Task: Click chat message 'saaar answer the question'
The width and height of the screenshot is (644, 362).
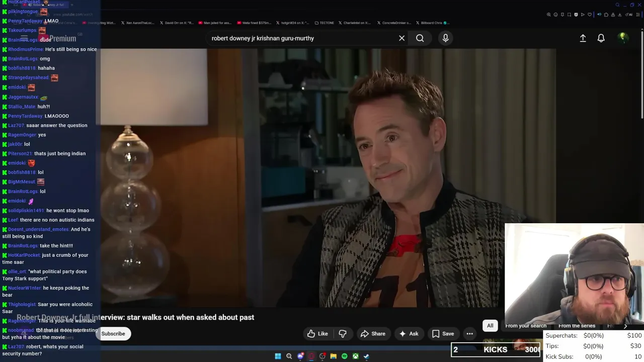Action: coord(57,125)
